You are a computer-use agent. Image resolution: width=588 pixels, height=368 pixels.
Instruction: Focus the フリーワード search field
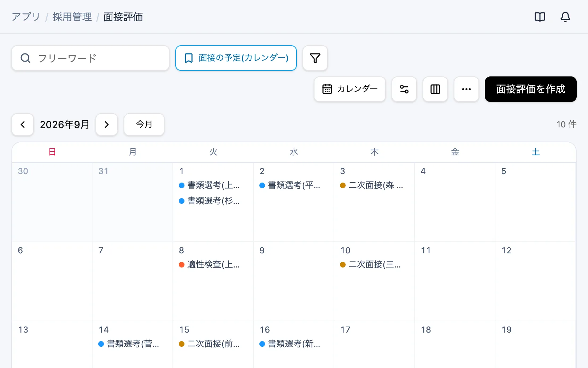[90, 58]
